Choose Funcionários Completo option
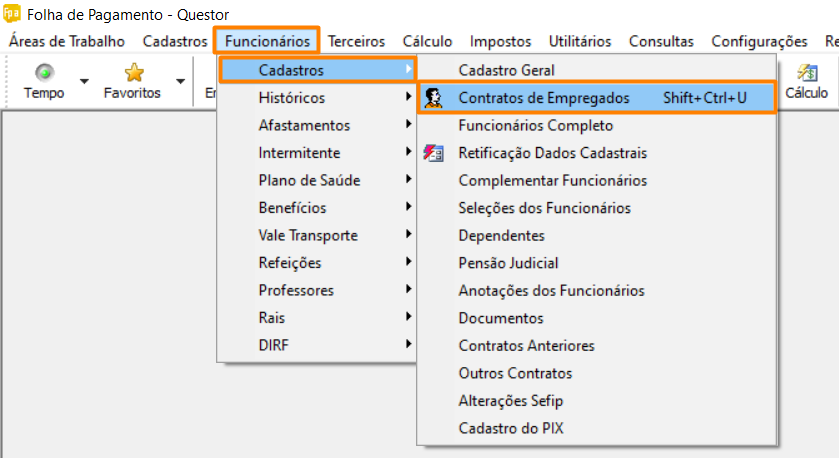 coord(535,126)
